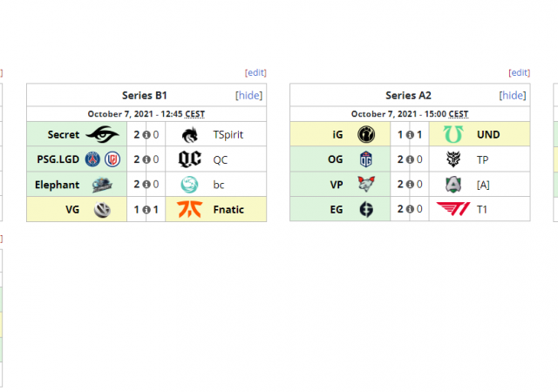Image resolution: width=558 pixels, height=392 pixels.
Task: Show match details for VG vs Fnatic
Action: point(146,209)
